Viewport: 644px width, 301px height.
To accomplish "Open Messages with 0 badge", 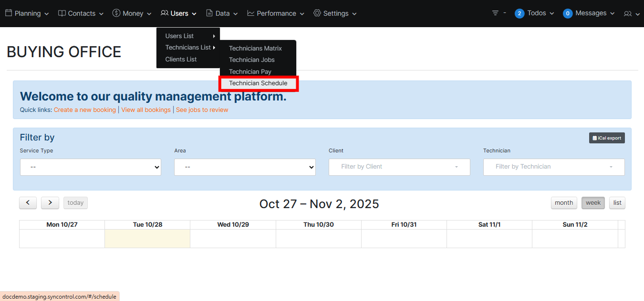I will pos(589,13).
